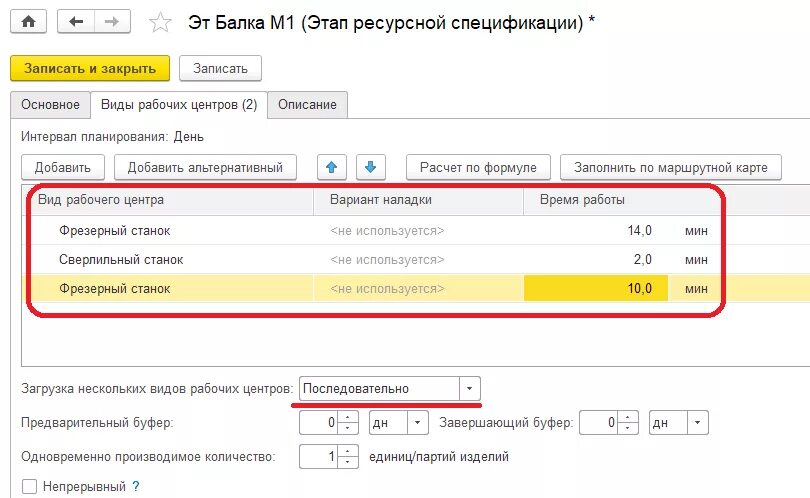The width and height of the screenshot is (810, 498).
Task: Select the Виды рабочих центров (2) tab
Action: (179, 105)
